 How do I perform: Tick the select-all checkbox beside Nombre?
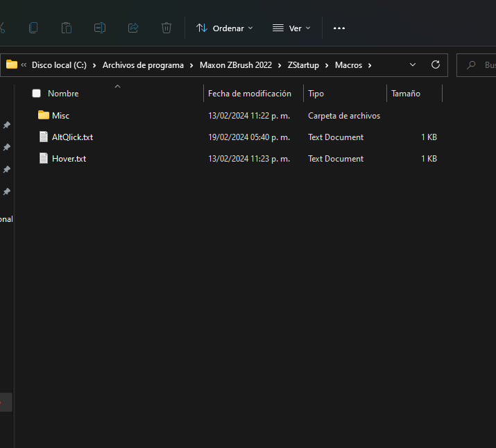point(37,93)
